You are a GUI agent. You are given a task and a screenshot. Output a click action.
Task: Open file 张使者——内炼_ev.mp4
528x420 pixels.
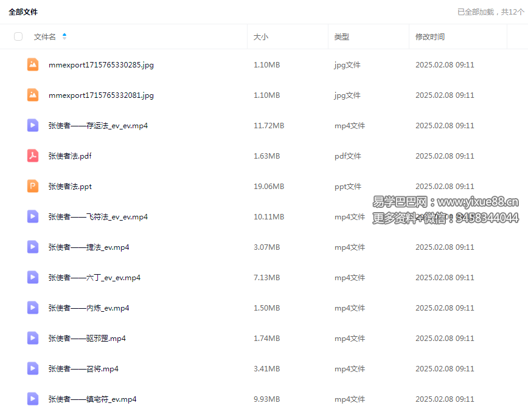(x=89, y=308)
